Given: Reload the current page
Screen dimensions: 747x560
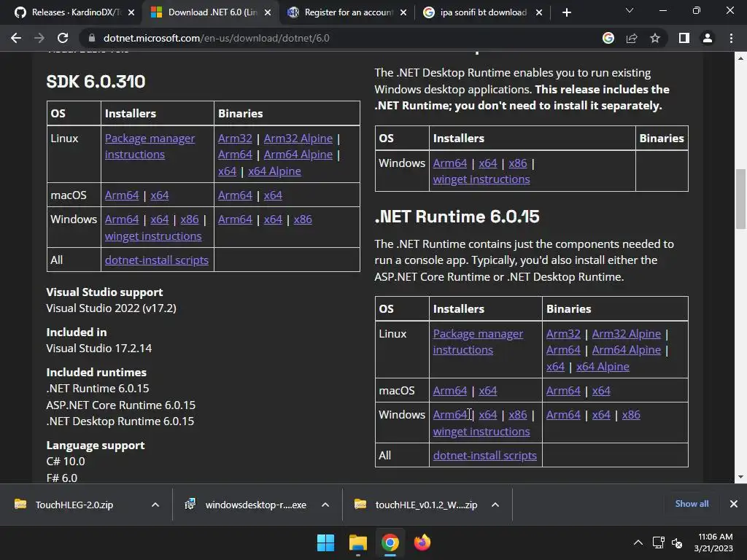Looking at the screenshot, I should click(63, 38).
